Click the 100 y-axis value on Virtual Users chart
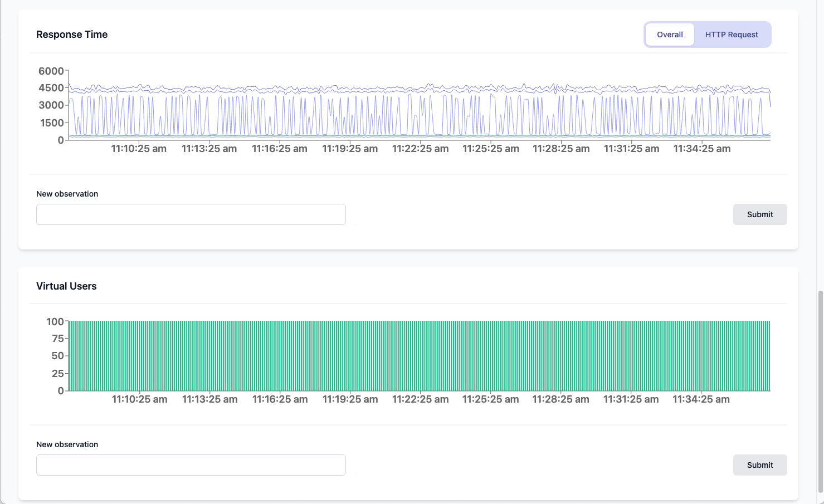This screenshot has height=504, width=824. pos(55,321)
